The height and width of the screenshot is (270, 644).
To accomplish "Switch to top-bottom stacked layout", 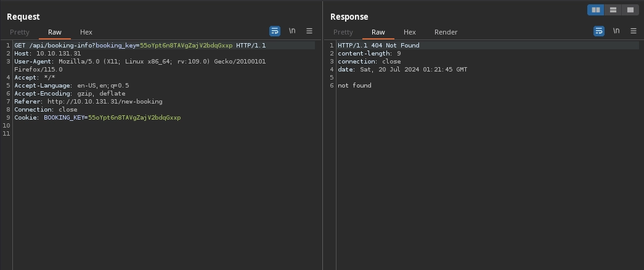I will (x=613, y=10).
